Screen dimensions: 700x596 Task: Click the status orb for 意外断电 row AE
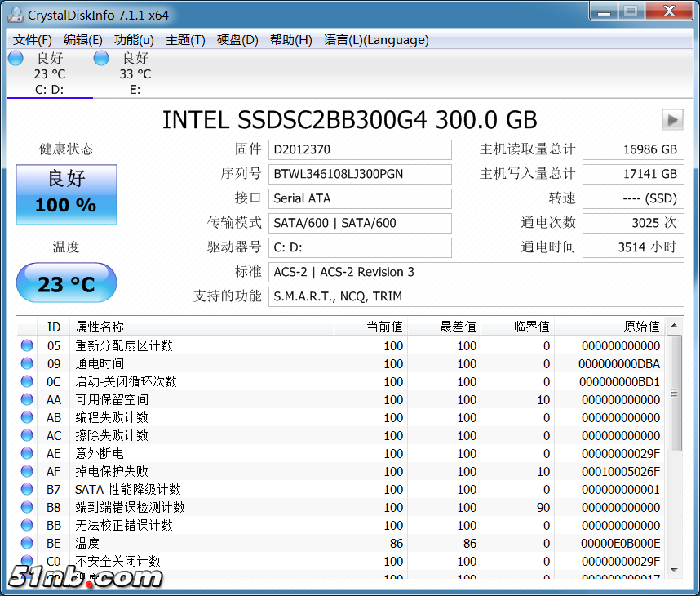click(x=27, y=453)
